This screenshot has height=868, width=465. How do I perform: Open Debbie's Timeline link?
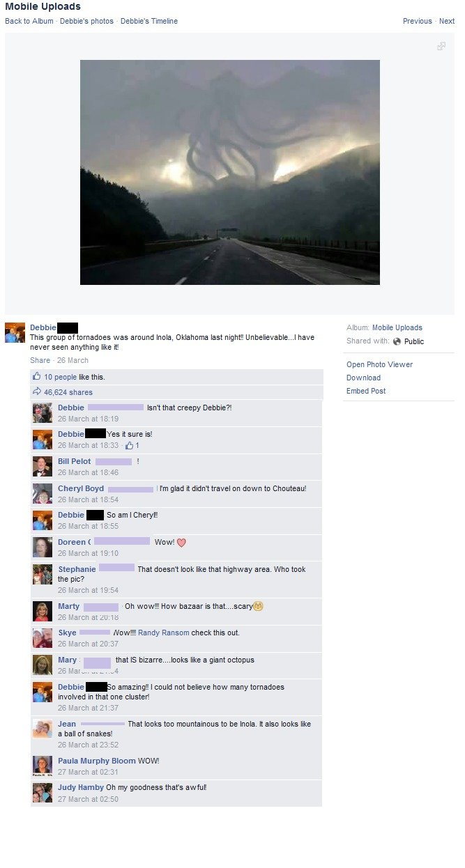pyautogui.click(x=149, y=21)
